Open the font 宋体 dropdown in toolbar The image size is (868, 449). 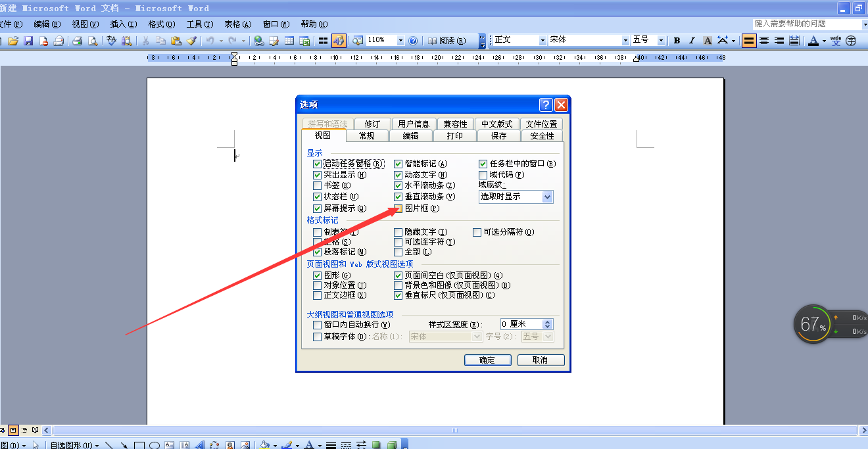[625, 41]
